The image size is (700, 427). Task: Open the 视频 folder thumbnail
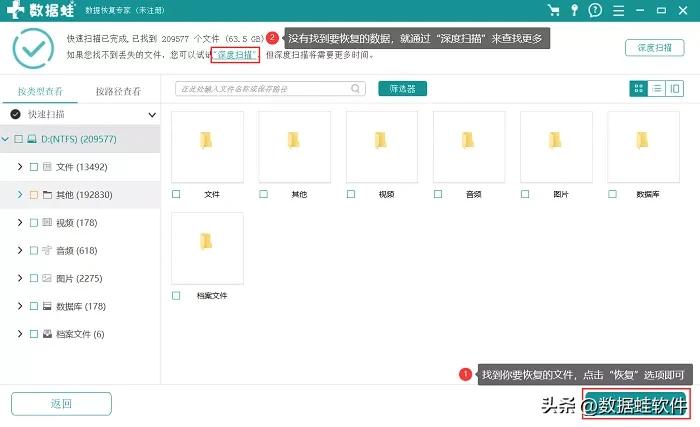382,147
